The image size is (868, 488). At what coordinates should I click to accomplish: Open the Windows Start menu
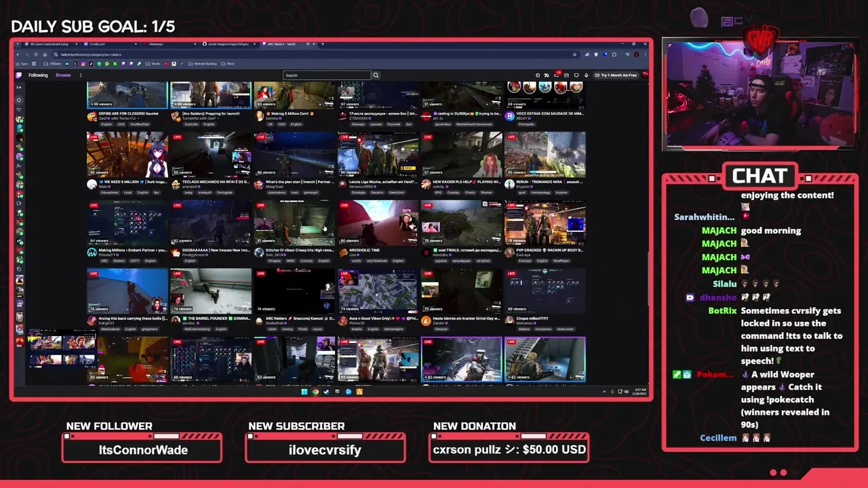(304, 392)
